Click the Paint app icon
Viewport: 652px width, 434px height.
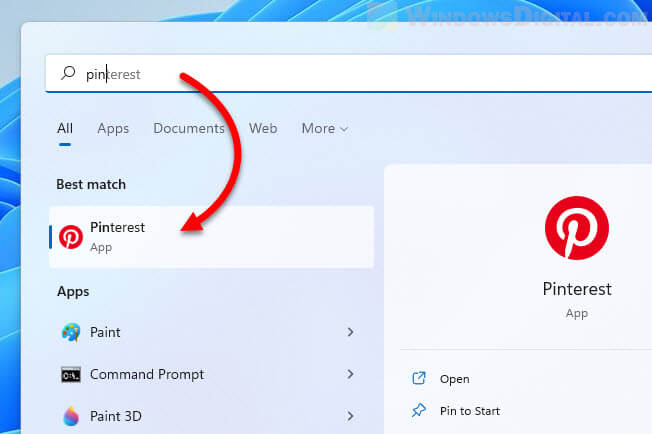coord(71,332)
